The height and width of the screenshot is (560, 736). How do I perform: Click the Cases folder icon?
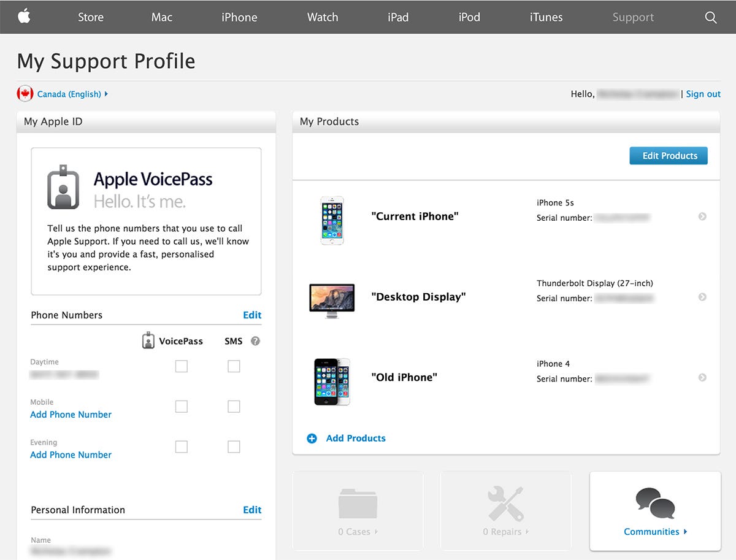pos(358,503)
